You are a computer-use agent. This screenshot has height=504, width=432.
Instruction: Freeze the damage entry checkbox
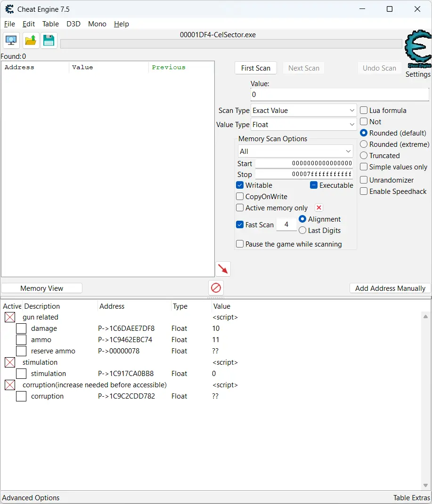pyautogui.click(x=21, y=328)
